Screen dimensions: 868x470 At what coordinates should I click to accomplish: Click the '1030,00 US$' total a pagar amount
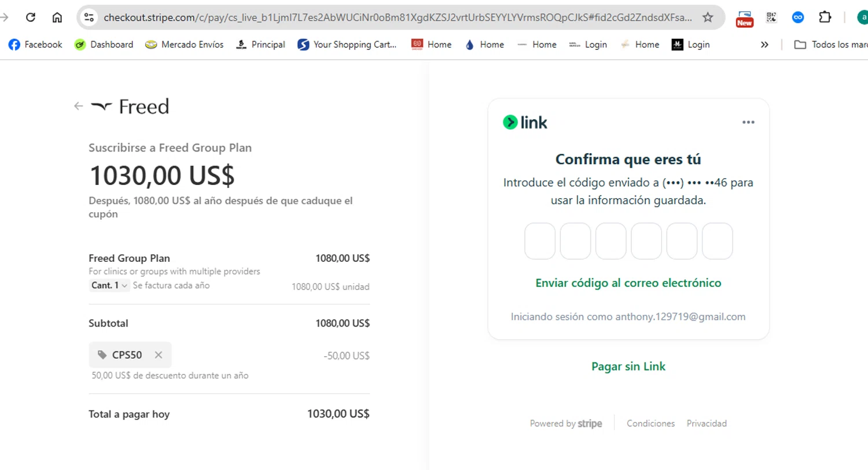click(338, 414)
